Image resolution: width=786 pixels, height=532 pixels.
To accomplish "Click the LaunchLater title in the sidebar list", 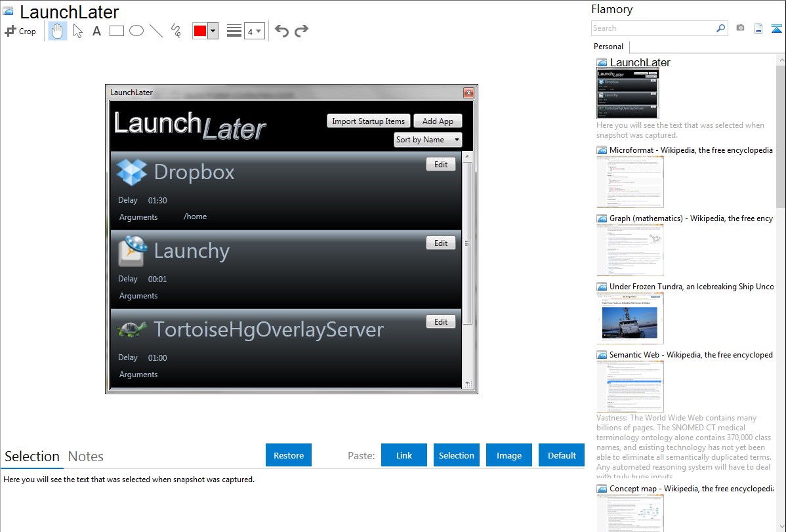I will click(640, 63).
